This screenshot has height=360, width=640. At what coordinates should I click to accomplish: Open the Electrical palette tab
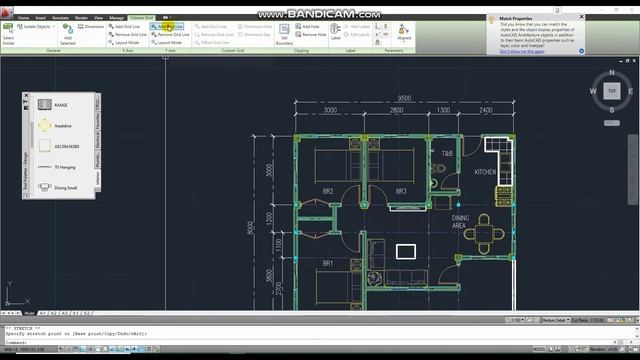[98, 140]
